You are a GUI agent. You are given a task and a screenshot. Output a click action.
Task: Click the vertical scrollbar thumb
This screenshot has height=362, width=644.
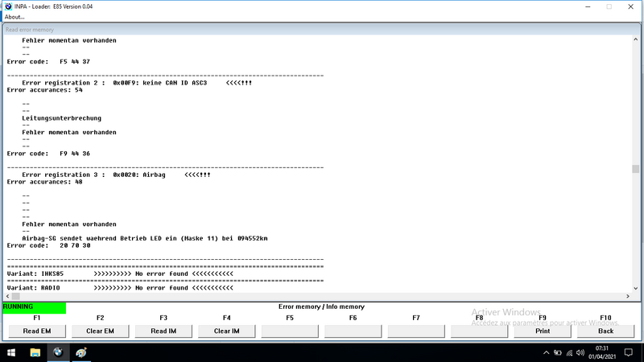[636, 169]
